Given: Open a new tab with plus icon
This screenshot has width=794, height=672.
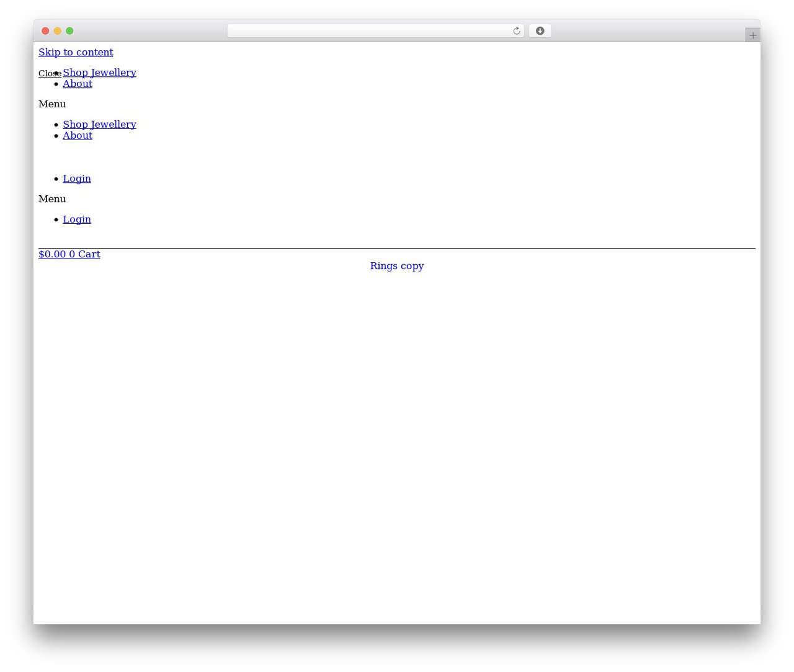Looking at the screenshot, I should 752,35.
